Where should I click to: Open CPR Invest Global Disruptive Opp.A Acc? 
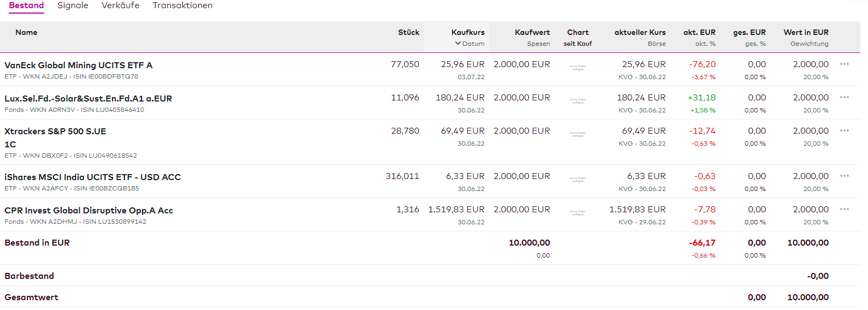pos(88,211)
